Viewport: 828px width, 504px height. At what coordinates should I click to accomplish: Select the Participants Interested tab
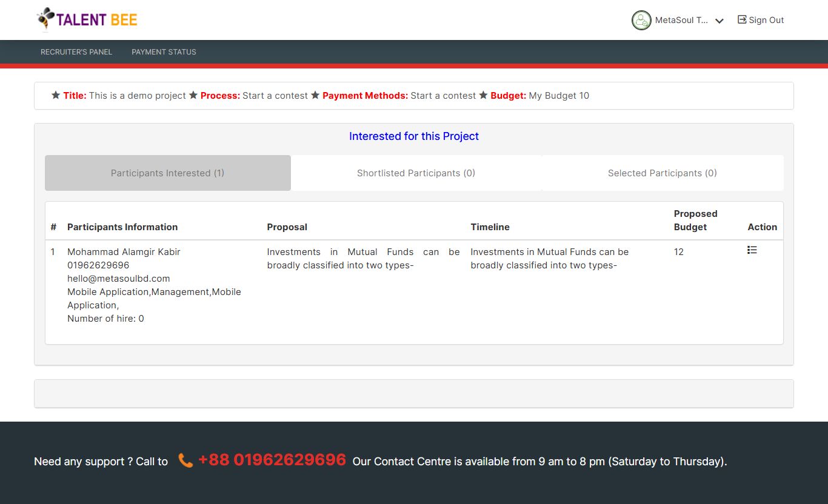pyautogui.click(x=167, y=173)
